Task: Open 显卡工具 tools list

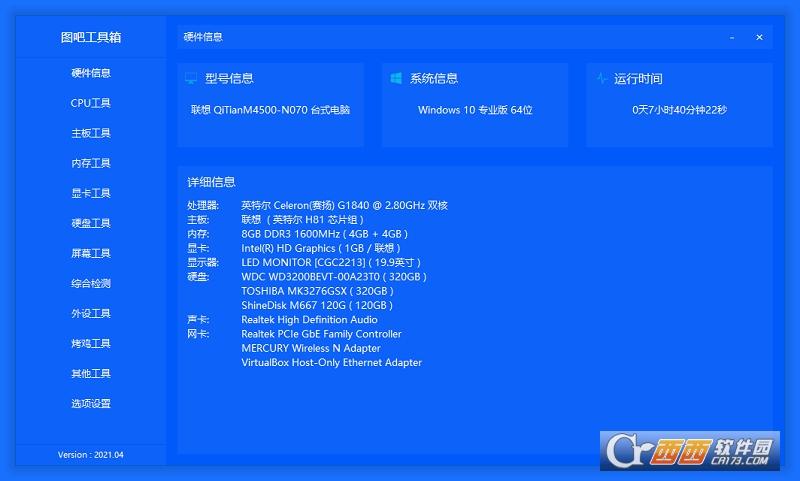Action: point(91,193)
